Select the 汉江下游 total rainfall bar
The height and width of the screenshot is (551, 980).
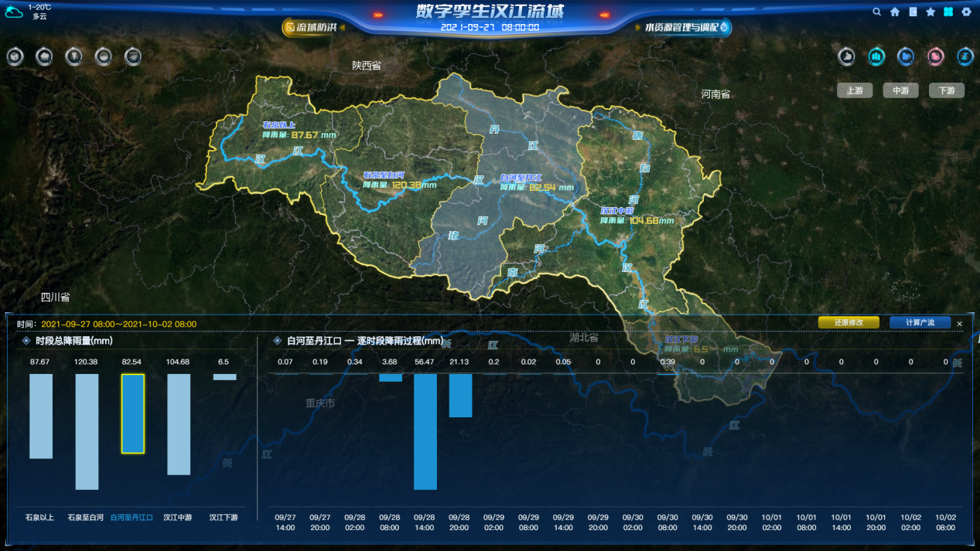[224, 377]
